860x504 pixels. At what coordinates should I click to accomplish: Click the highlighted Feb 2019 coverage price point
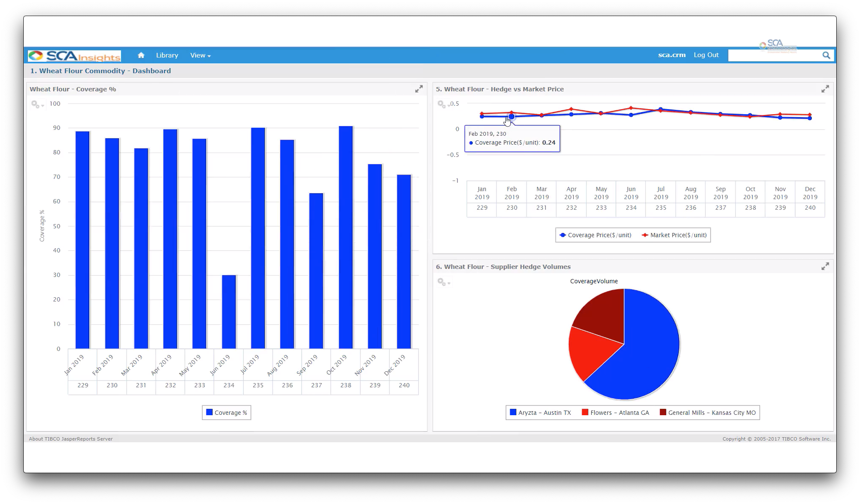click(512, 116)
